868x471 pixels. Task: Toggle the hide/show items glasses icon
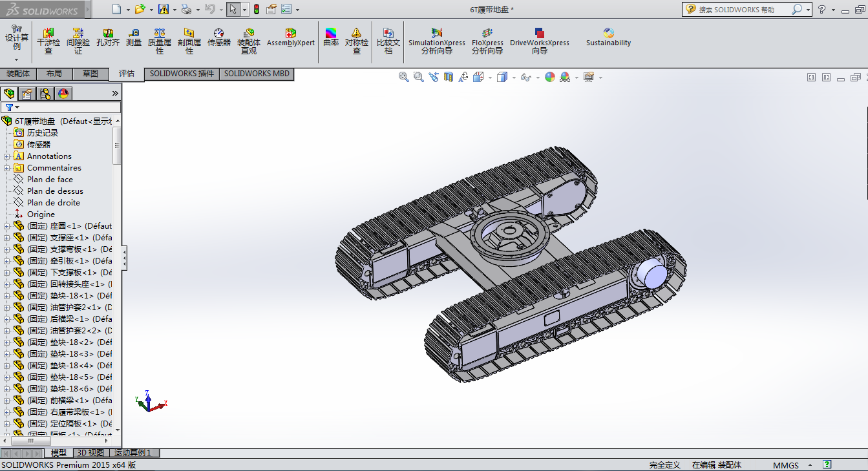525,77
